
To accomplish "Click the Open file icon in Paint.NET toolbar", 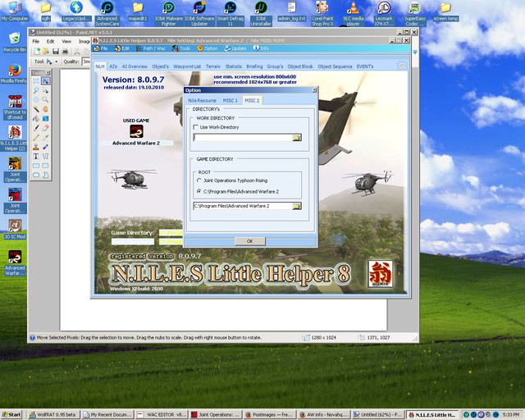I will point(46,51).
